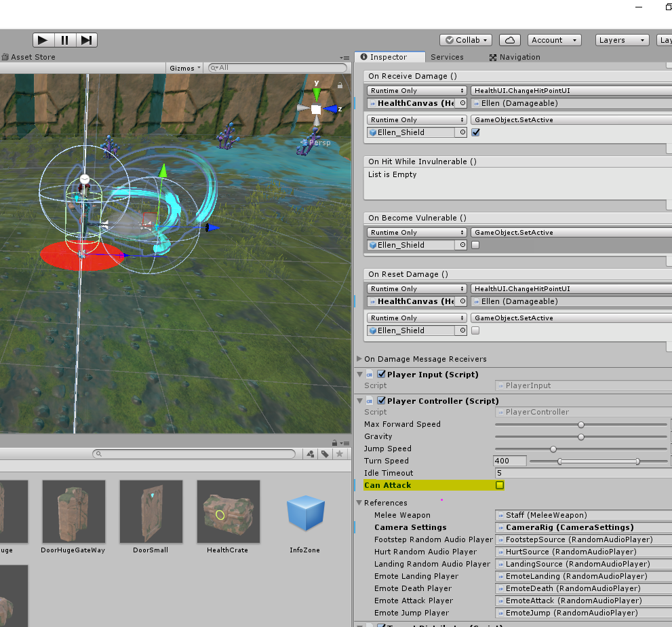Click the Player Input script component icon

click(370, 375)
